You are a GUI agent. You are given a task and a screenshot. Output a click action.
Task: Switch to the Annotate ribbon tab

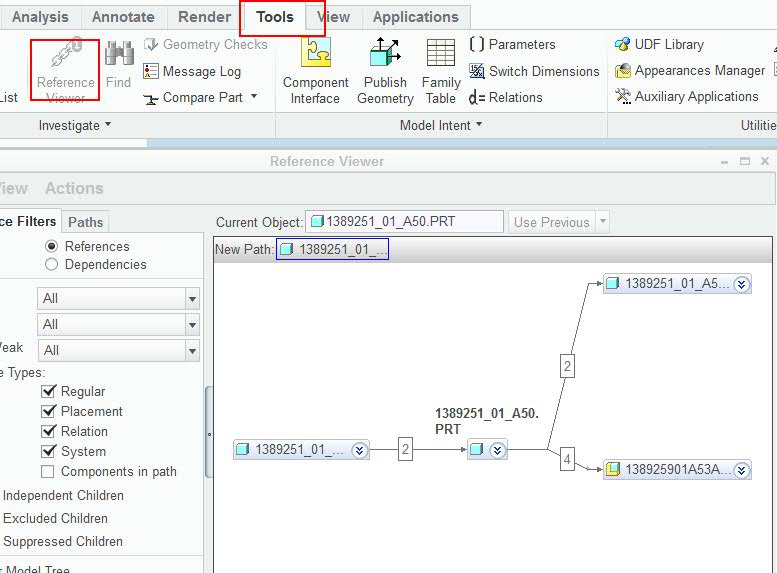pos(123,17)
